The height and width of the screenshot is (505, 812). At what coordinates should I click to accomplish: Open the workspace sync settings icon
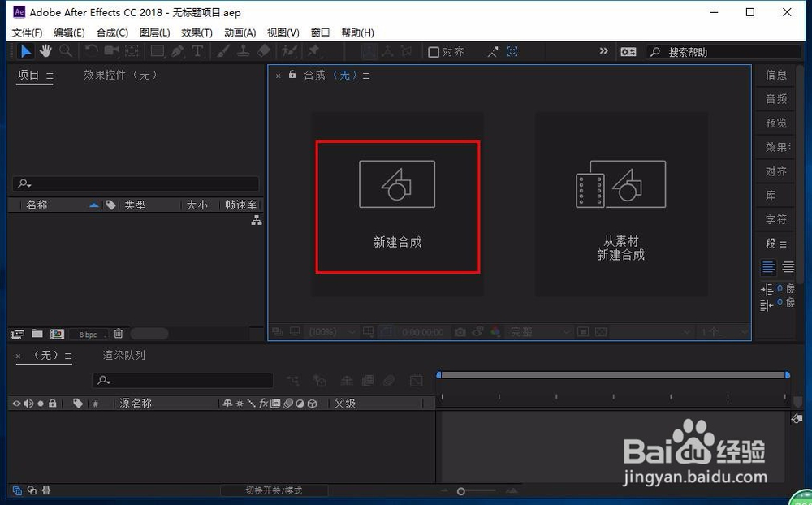[628, 52]
